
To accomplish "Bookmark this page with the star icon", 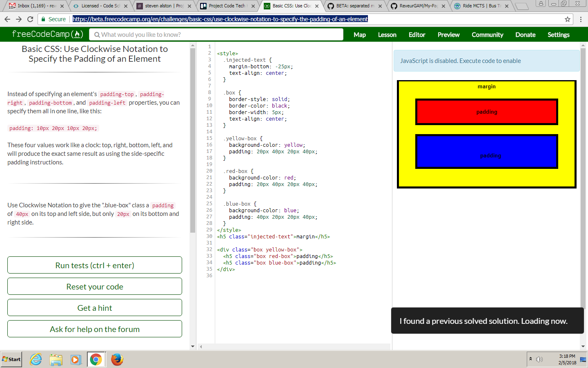I will pos(567,19).
